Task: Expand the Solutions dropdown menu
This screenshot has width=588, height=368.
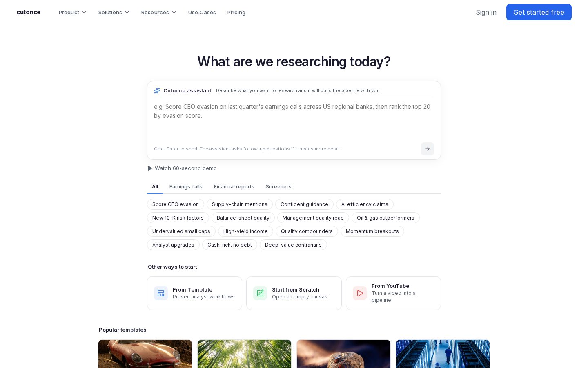Action: pos(114,12)
